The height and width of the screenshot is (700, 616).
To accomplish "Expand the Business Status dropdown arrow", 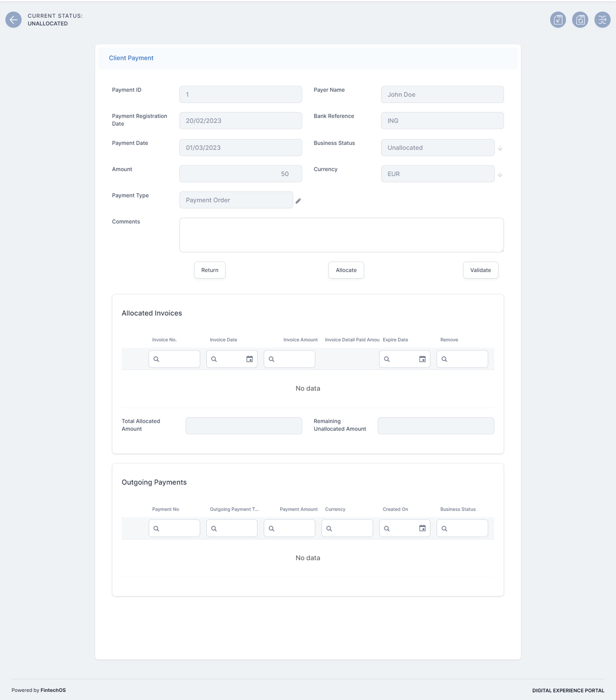I will (500, 148).
